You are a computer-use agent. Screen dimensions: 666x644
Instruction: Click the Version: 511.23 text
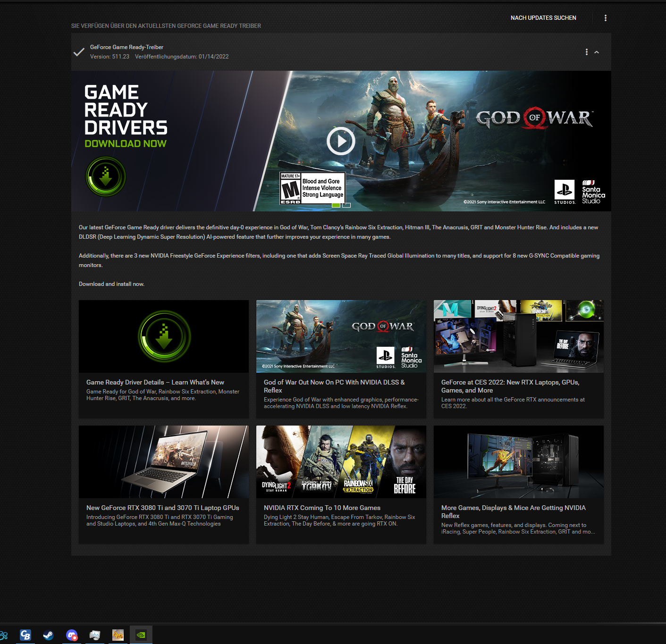[x=110, y=57]
